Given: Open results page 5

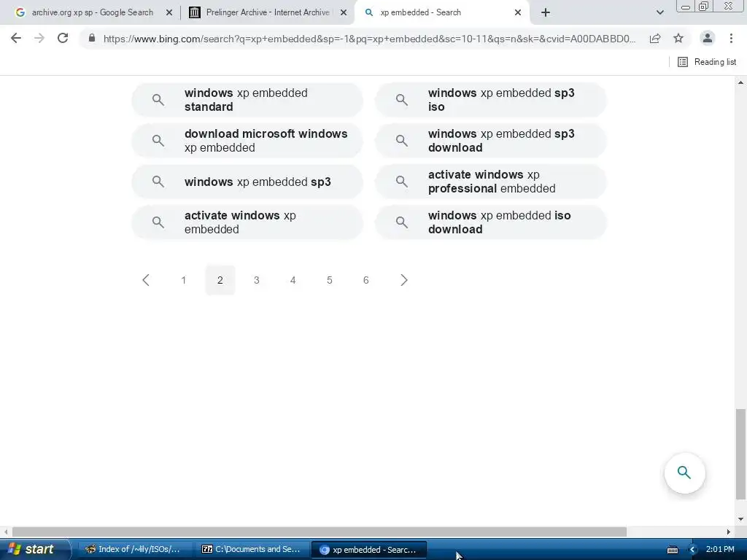Looking at the screenshot, I should [x=329, y=280].
